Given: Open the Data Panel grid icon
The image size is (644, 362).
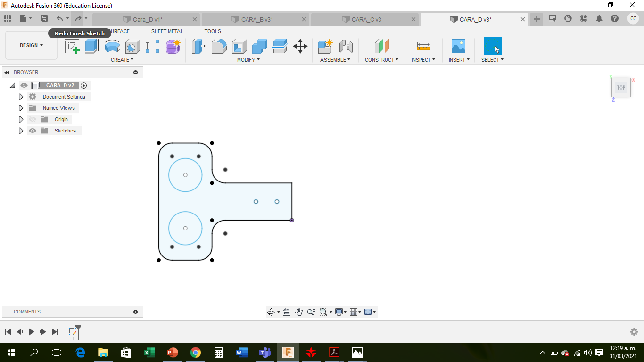Looking at the screenshot, I should click(8, 18).
